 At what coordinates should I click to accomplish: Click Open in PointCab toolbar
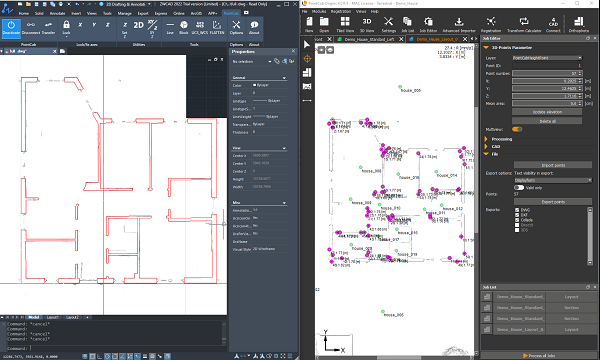coord(324,25)
